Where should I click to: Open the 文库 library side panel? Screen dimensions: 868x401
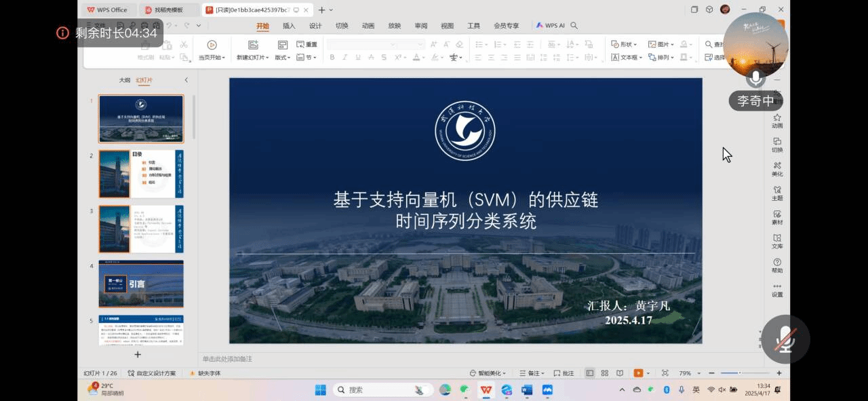point(777,242)
